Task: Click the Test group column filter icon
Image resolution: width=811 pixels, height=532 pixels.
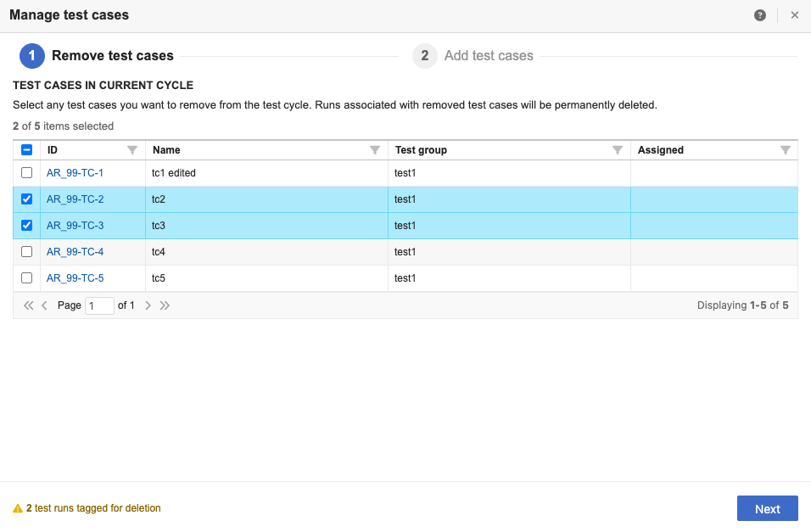Action: tap(618, 150)
